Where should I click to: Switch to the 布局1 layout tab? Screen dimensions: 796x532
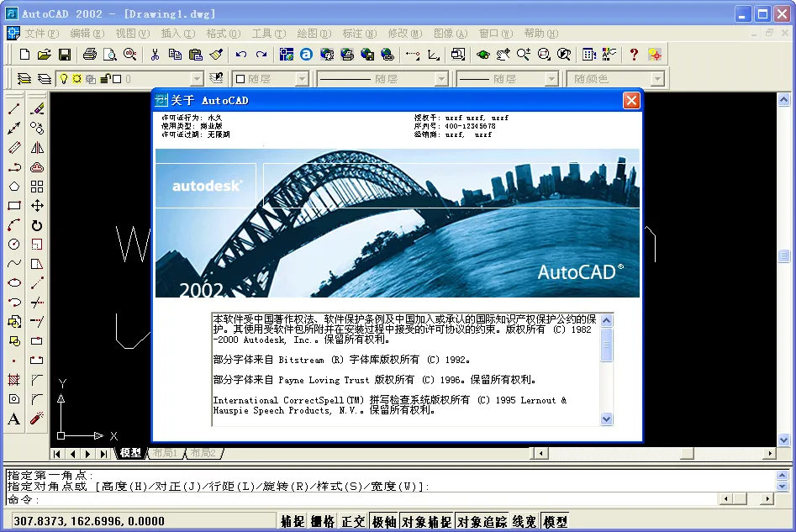(165, 451)
